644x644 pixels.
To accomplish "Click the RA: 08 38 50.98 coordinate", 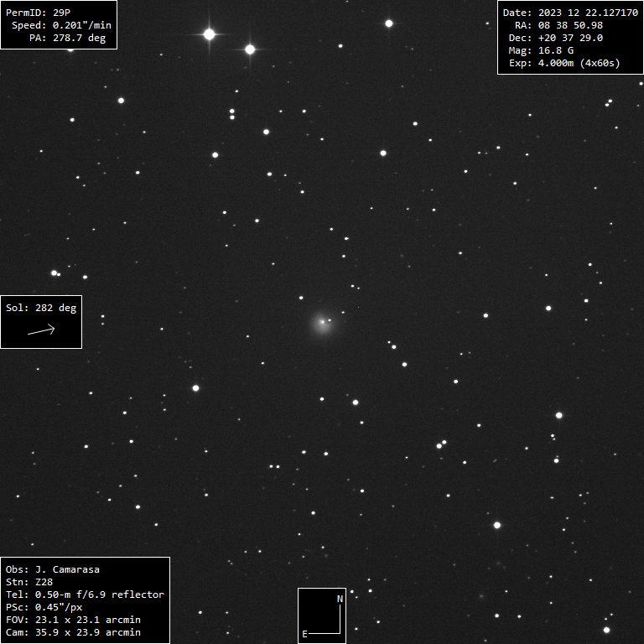I will (558, 25).
